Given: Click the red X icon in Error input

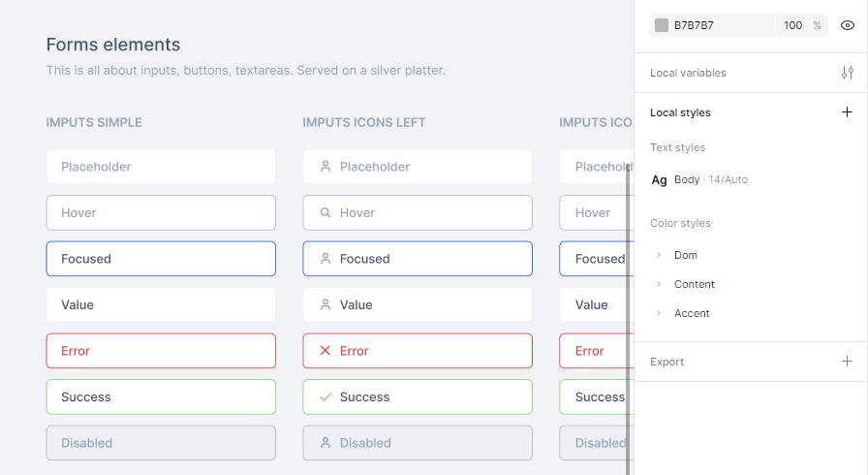Looking at the screenshot, I should click(325, 351).
